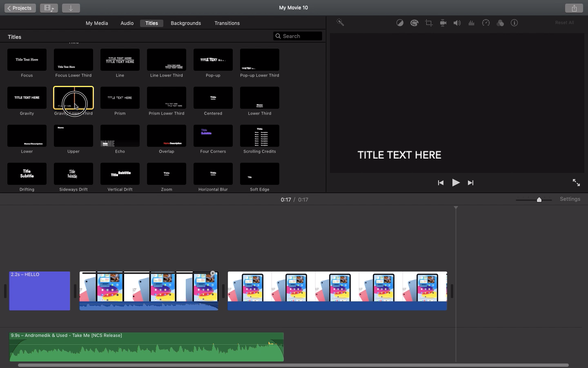Choose the Sideways Drift title
Viewport: 588px width, 368px height.
click(x=73, y=174)
